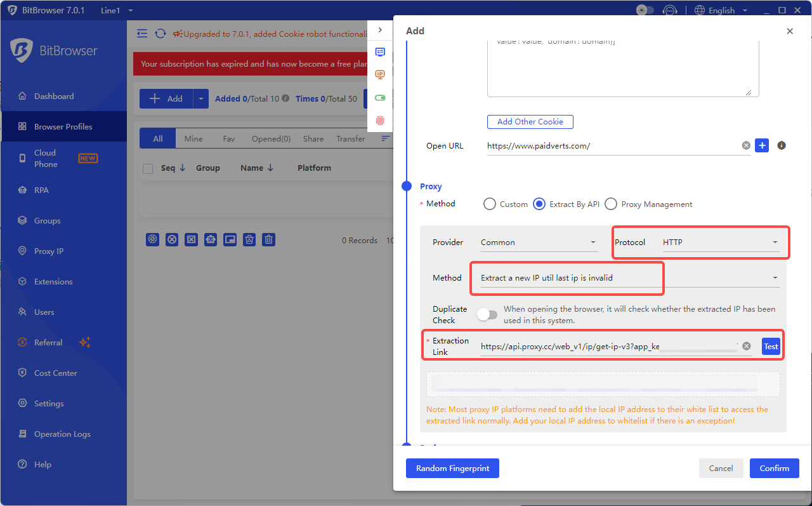Screen dimensions: 812x506
Task: Click the Cancel button
Action: tap(721, 468)
